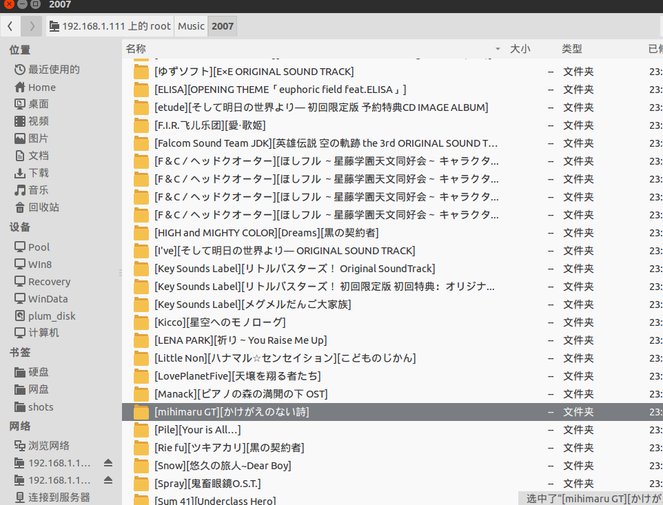Open 浏览网络 to browse the network
Image resolution: width=663 pixels, height=505 pixels.
(48, 445)
